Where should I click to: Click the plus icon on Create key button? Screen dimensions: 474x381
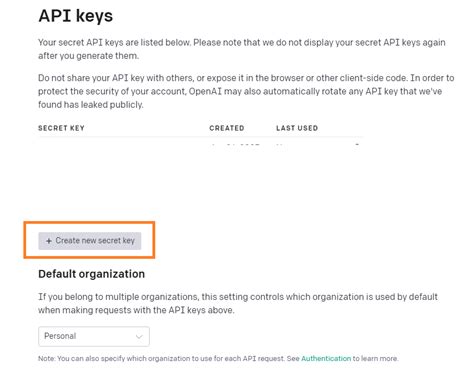point(49,241)
